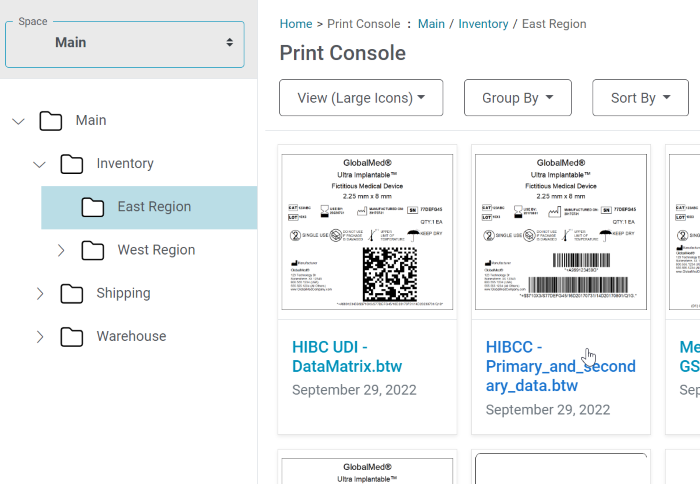This screenshot has height=484, width=700.
Task: Click Print Console text in breadcrumb
Action: point(363,24)
